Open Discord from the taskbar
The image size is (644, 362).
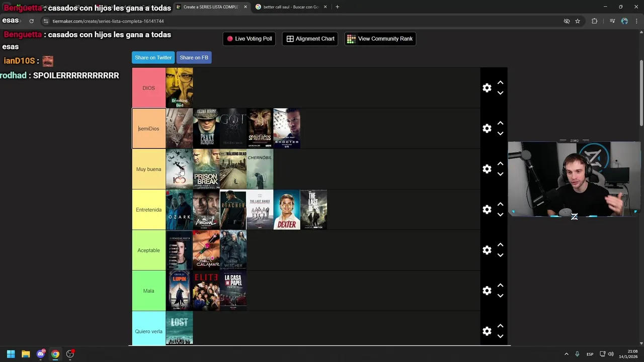click(41, 354)
